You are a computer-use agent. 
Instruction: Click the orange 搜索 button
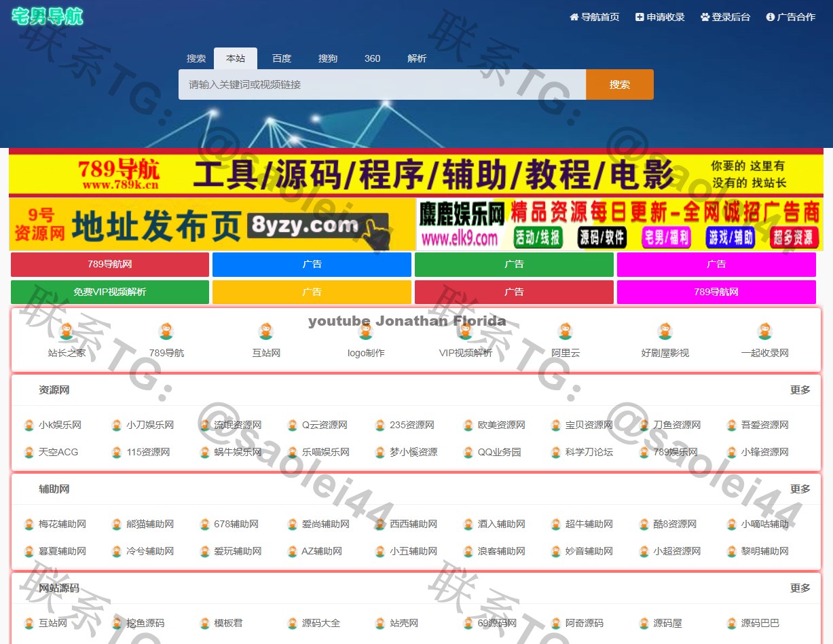click(620, 84)
